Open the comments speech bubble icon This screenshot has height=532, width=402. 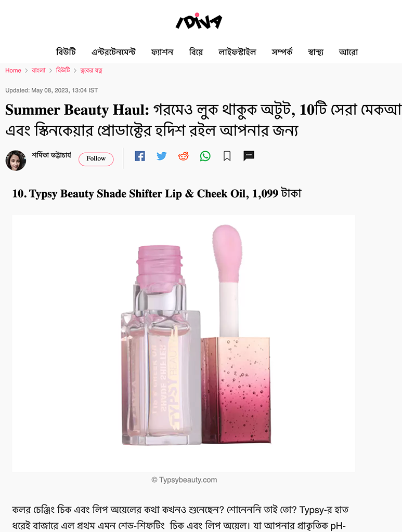[x=249, y=156]
